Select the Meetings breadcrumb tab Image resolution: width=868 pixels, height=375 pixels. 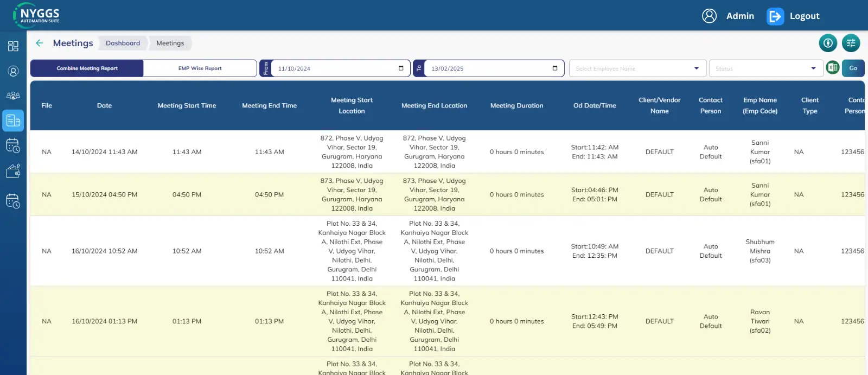tap(170, 43)
